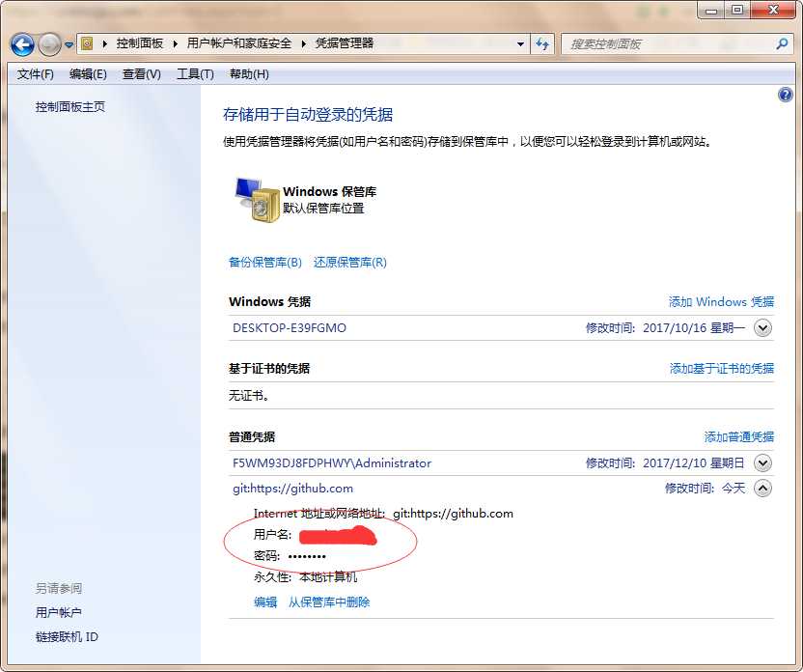Select 凭据管理器 in the breadcrumb
Screen dimensions: 803x672
click(x=344, y=43)
